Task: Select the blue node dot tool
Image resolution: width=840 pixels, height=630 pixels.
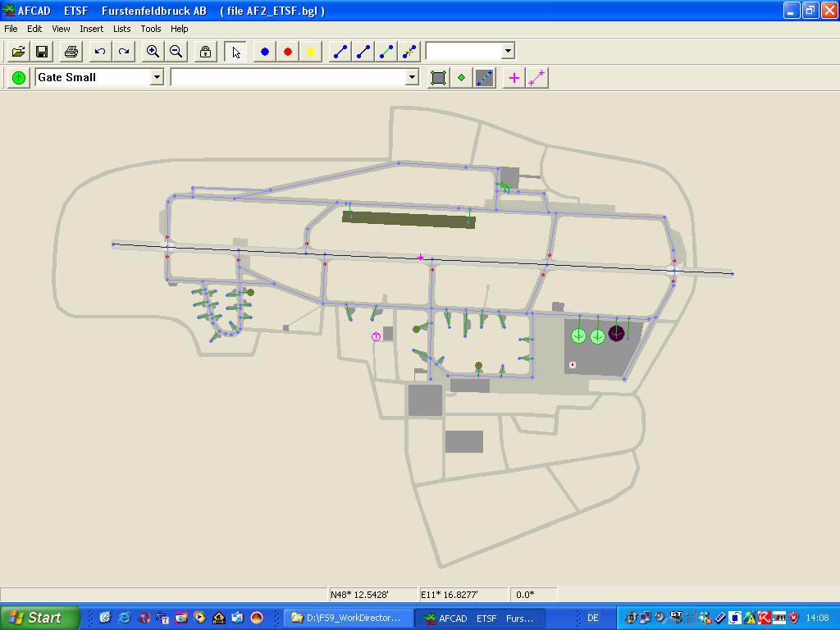Action: 265,52
